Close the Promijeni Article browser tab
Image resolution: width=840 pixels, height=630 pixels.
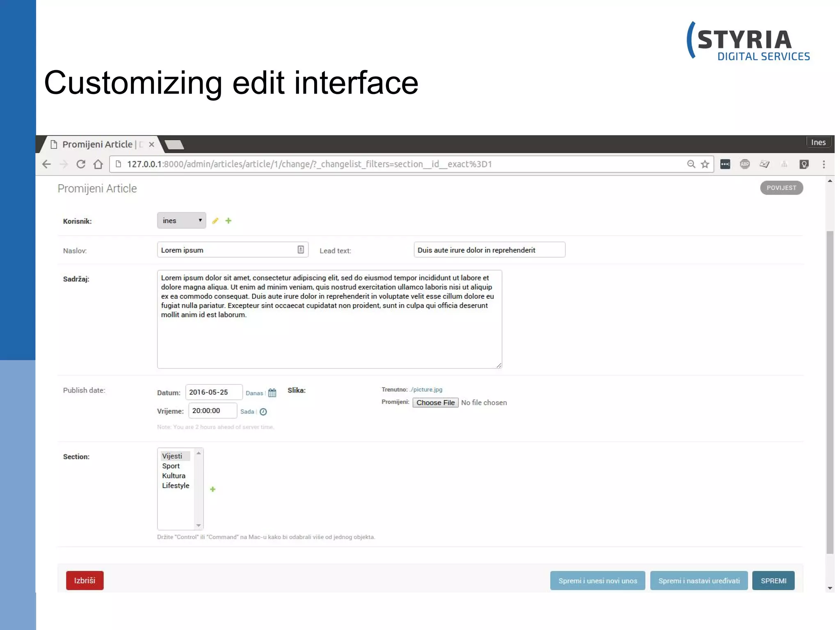point(151,144)
